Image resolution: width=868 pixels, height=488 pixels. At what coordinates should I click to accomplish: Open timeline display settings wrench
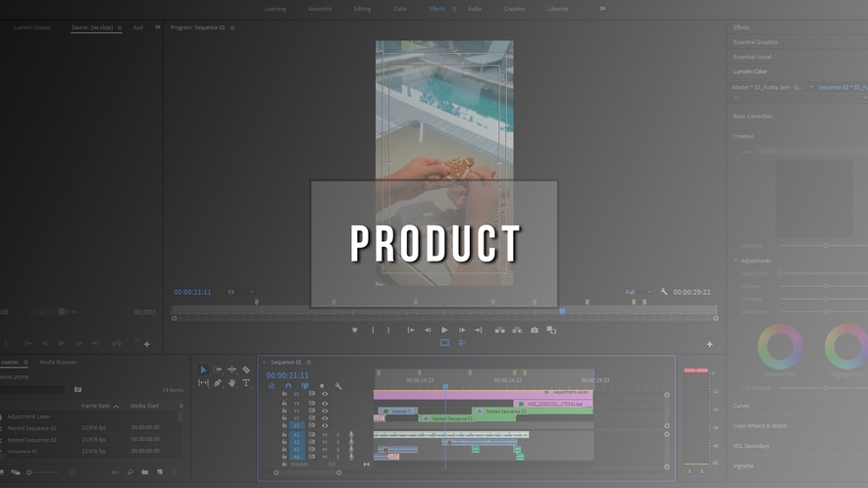point(338,386)
